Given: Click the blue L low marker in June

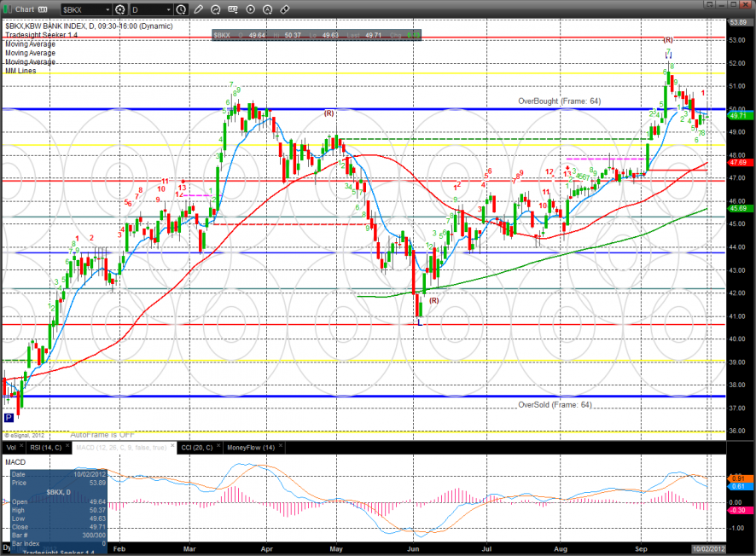Looking at the screenshot, I should (420, 322).
